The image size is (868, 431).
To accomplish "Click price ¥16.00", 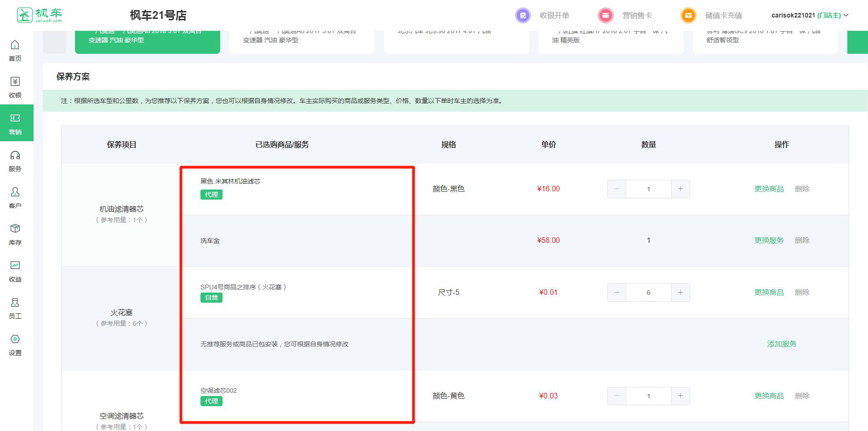I will pyautogui.click(x=548, y=189).
